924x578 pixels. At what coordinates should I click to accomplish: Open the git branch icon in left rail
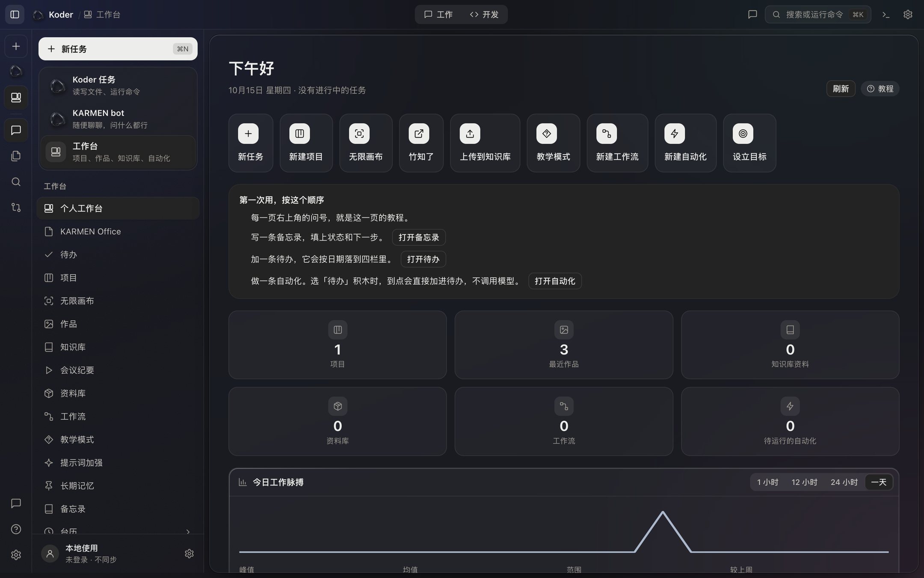coord(16,207)
